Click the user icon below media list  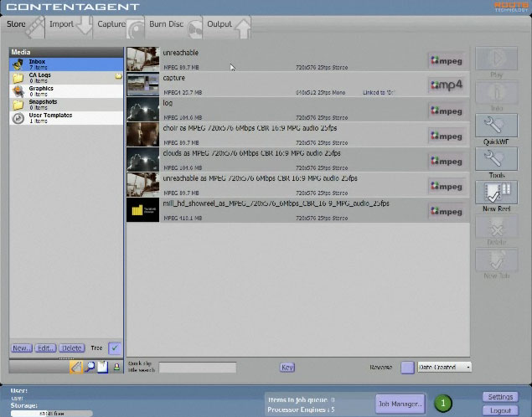click(116, 367)
